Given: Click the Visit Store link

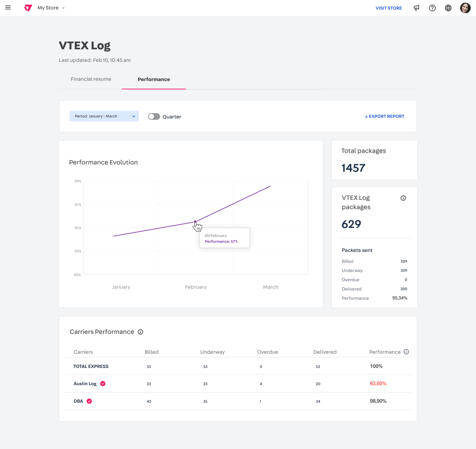Looking at the screenshot, I should pos(388,8).
